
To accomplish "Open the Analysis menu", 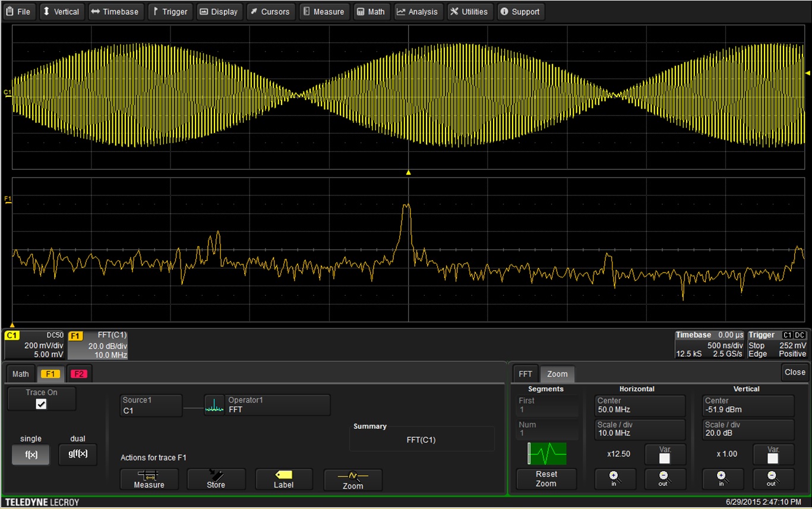I will [418, 11].
